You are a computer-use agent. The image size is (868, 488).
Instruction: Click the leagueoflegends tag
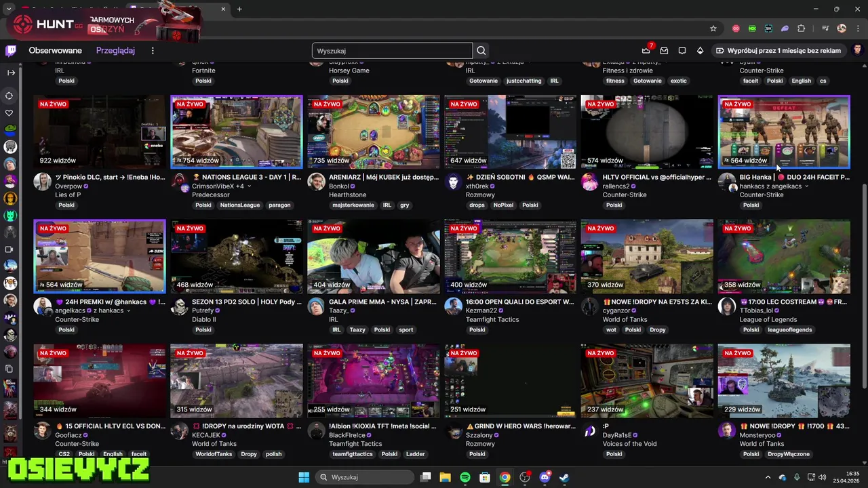coord(790,330)
